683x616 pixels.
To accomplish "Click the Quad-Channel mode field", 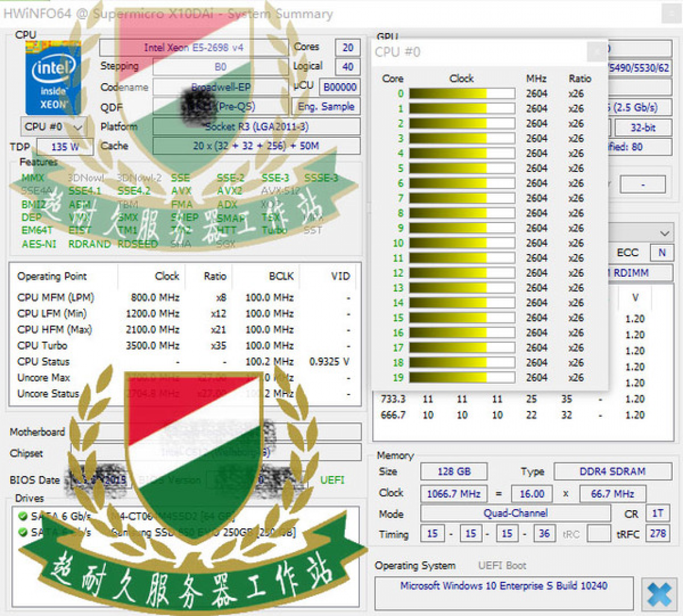I will tap(515, 513).
